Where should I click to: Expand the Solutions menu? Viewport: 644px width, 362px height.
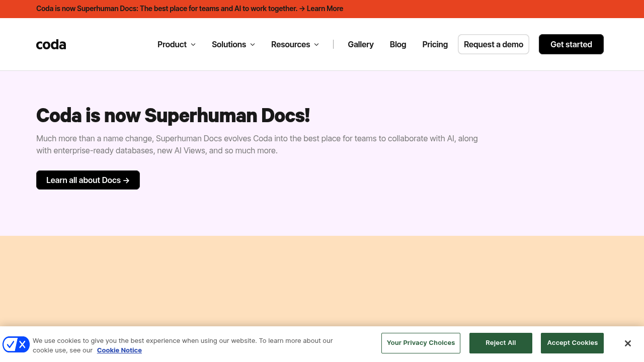click(x=233, y=44)
